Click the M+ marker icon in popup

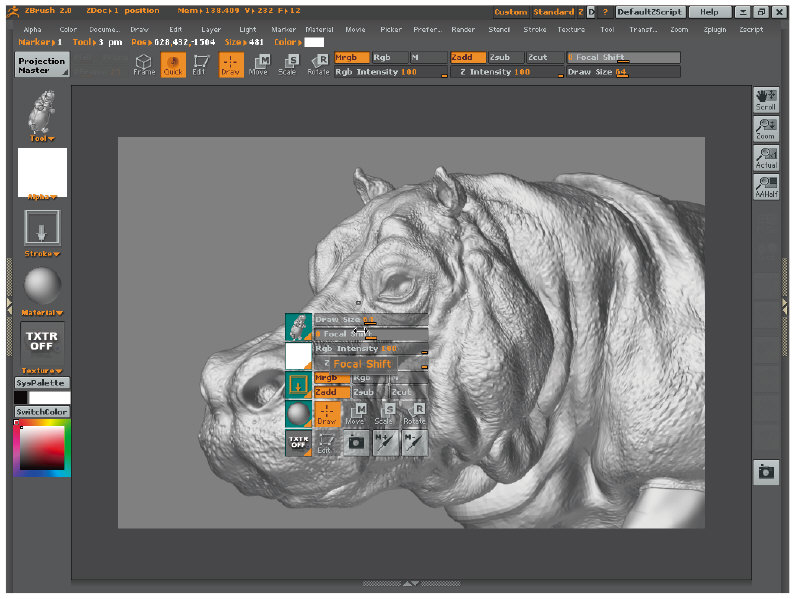pyautogui.click(x=386, y=442)
